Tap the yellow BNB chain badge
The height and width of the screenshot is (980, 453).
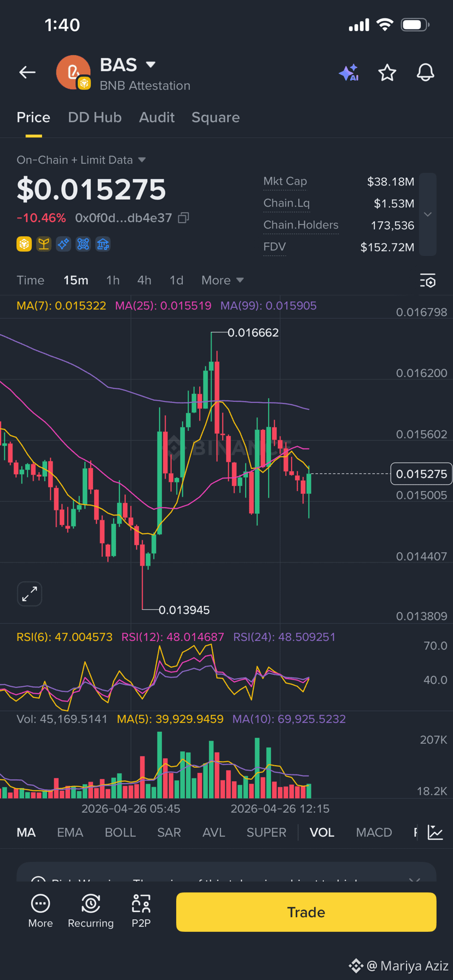coord(24,244)
